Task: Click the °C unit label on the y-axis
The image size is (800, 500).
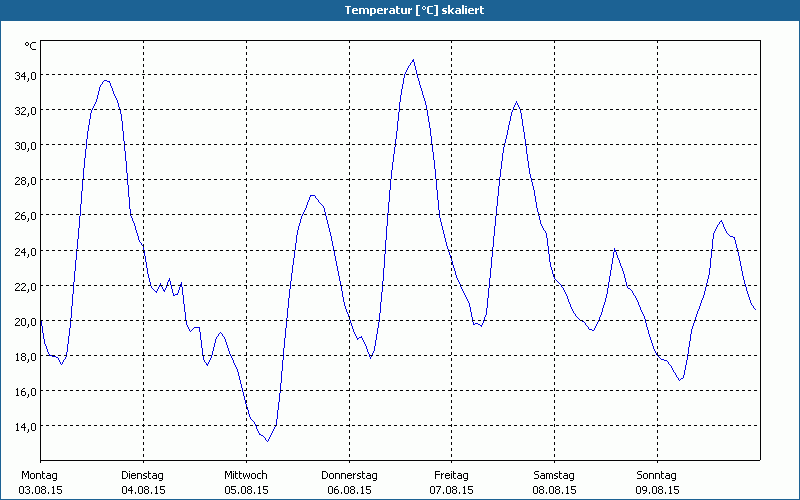Action: pos(31,46)
